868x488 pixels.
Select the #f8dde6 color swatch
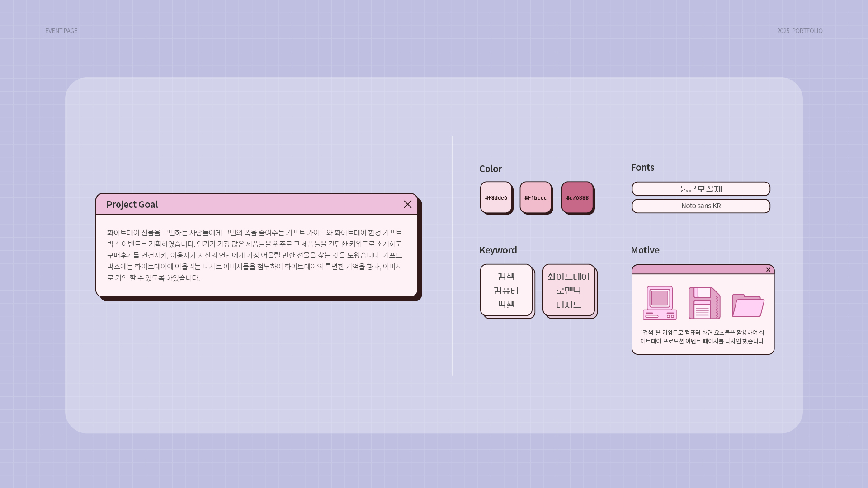click(x=496, y=197)
